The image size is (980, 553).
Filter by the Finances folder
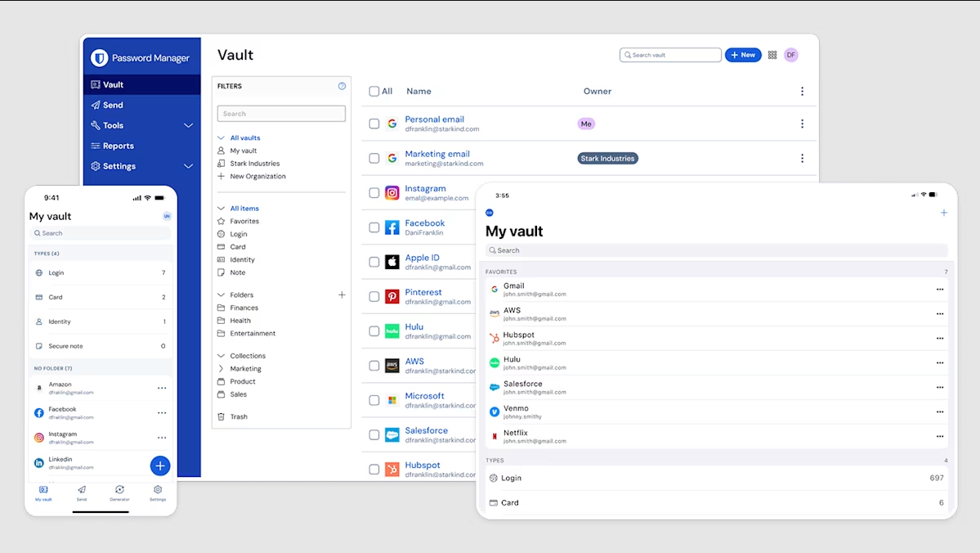[244, 308]
